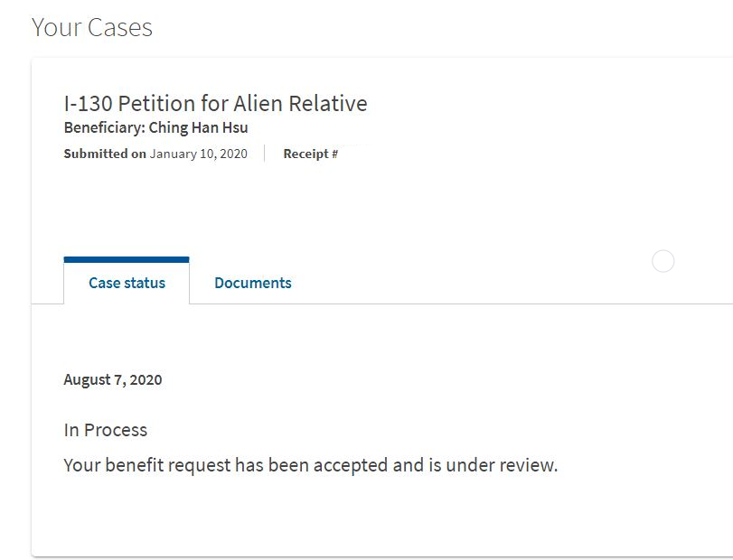Click the Your Cases page heading
This screenshot has width=733, height=560.
[92, 27]
